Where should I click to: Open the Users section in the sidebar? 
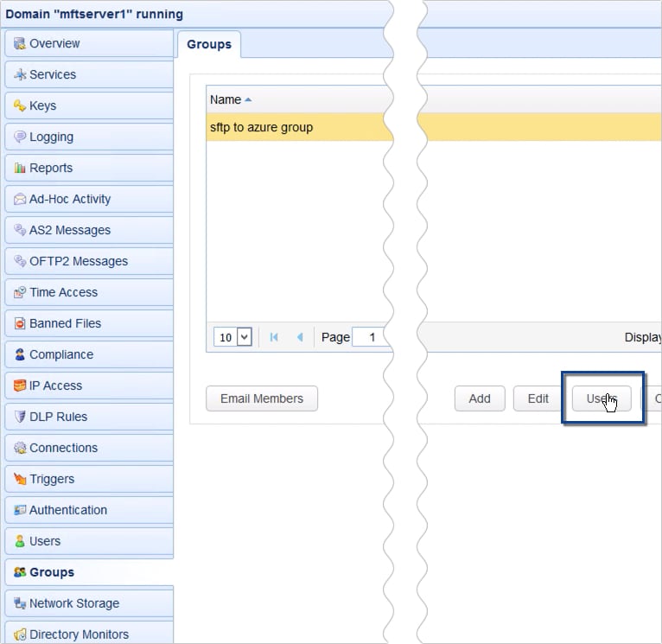point(45,541)
